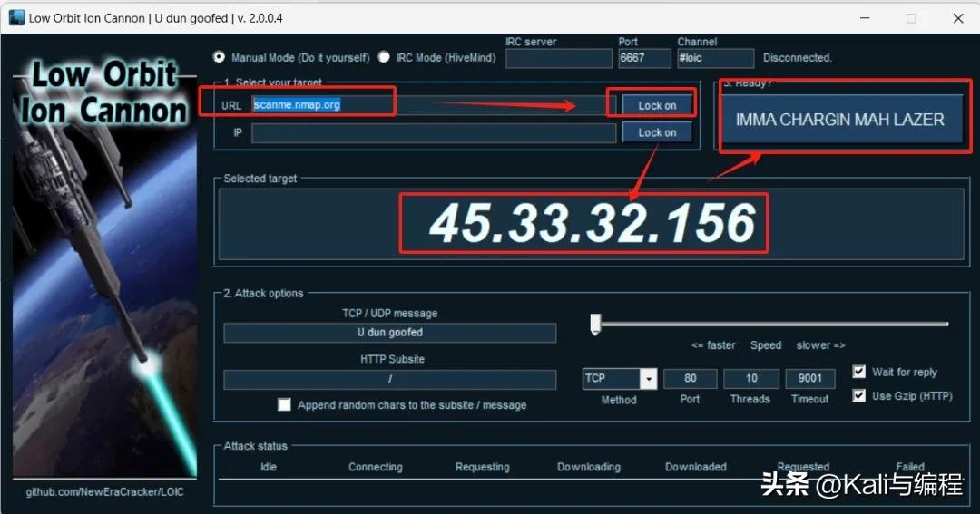
Task: Select IRC Mode (HiveMind) radio button
Action: click(384, 57)
